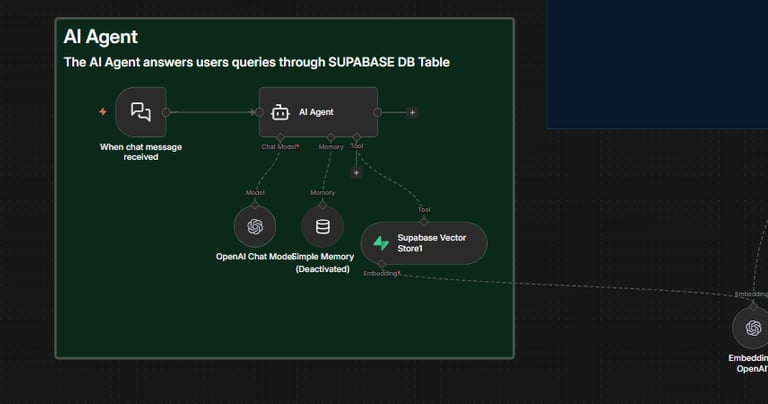Click the 'OpenAI Chat Model' label
768x404 pixels.
255,257
